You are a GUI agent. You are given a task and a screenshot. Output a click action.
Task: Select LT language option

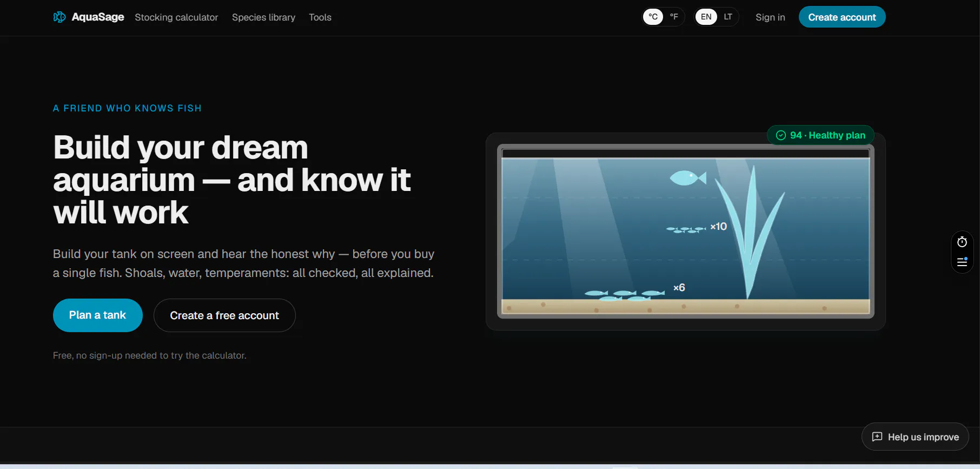pos(728,17)
